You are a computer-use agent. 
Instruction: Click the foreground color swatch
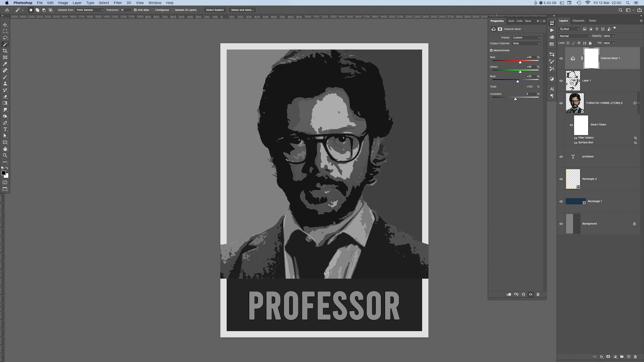tap(4, 173)
